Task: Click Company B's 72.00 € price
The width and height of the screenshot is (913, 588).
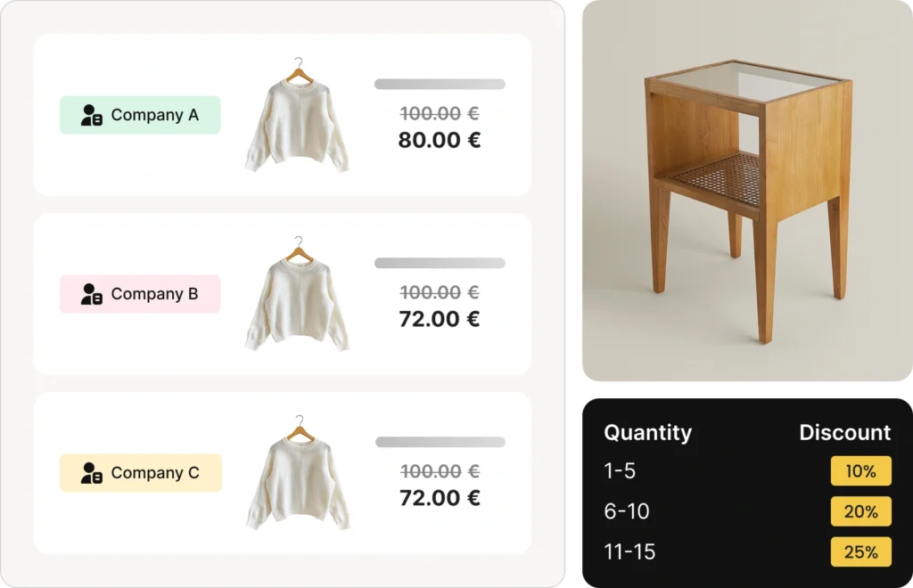Action: click(x=440, y=319)
